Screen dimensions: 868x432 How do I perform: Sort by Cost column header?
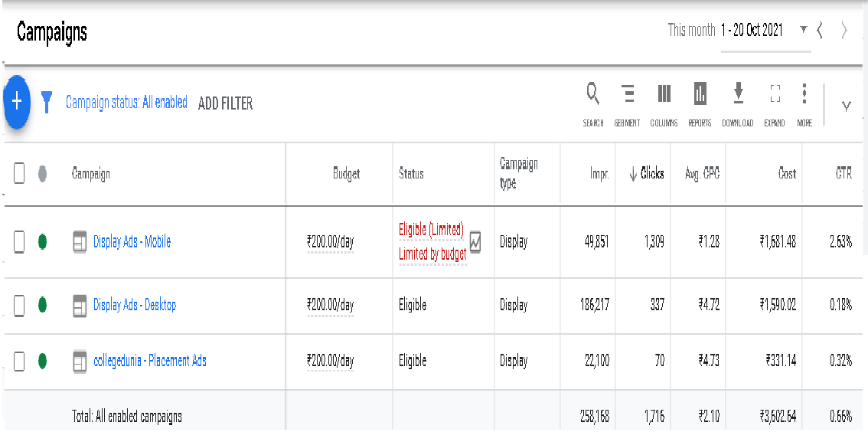(787, 174)
